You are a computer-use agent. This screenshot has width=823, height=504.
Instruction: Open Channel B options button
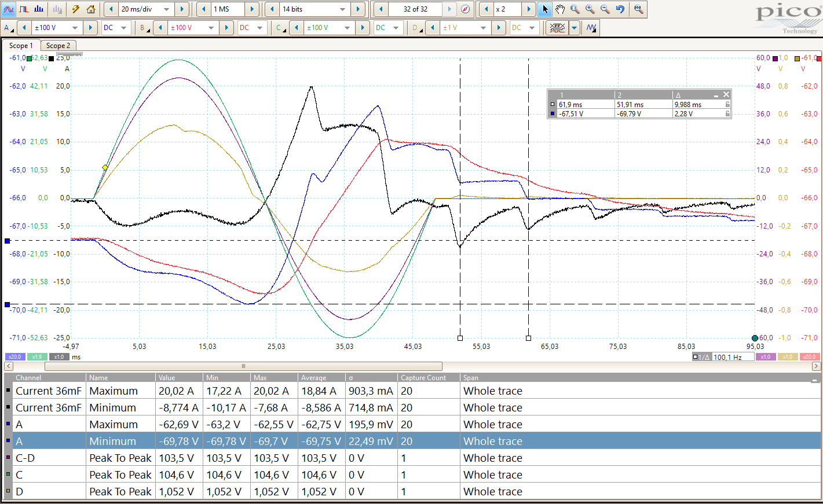click(x=144, y=28)
